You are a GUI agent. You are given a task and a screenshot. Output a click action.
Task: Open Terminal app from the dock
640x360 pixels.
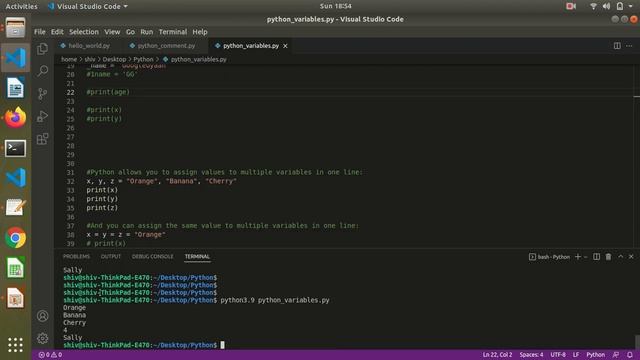click(x=16, y=148)
